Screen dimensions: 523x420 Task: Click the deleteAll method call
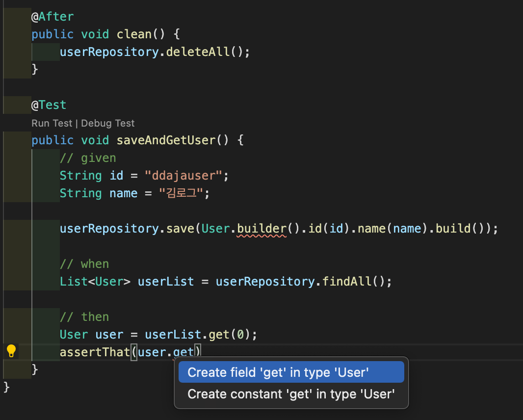(x=198, y=52)
